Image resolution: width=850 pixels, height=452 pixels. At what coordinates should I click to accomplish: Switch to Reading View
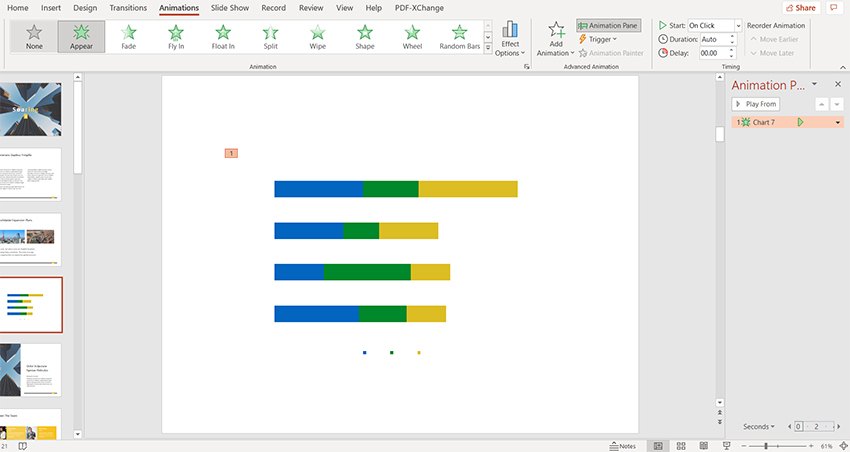[x=704, y=446]
